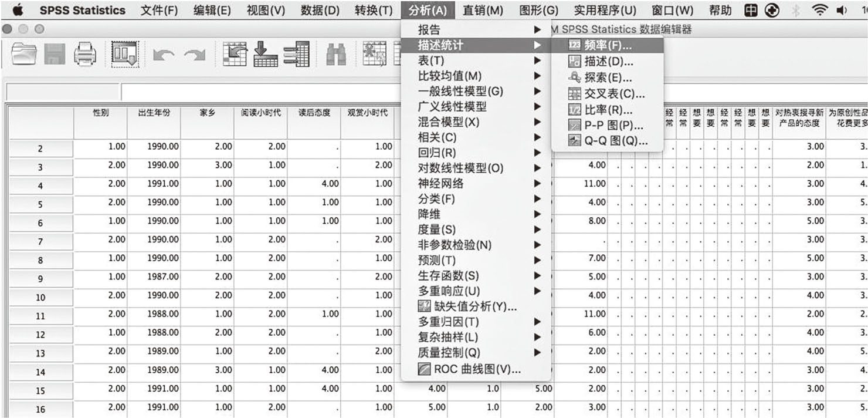Expand the 表(T) submenu
This screenshot has width=868, height=418.
pyautogui.click(x=476, y=60)
